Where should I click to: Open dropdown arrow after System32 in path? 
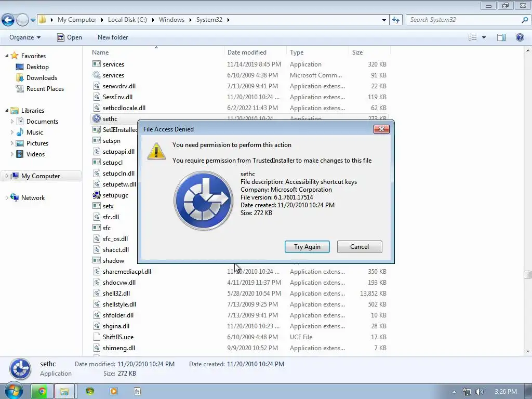229,20
